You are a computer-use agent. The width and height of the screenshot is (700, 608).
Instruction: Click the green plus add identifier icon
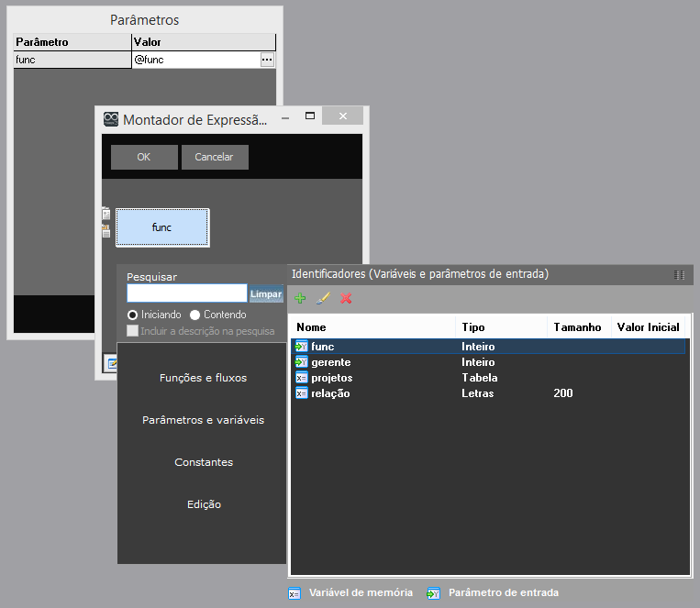pos(300,298)
